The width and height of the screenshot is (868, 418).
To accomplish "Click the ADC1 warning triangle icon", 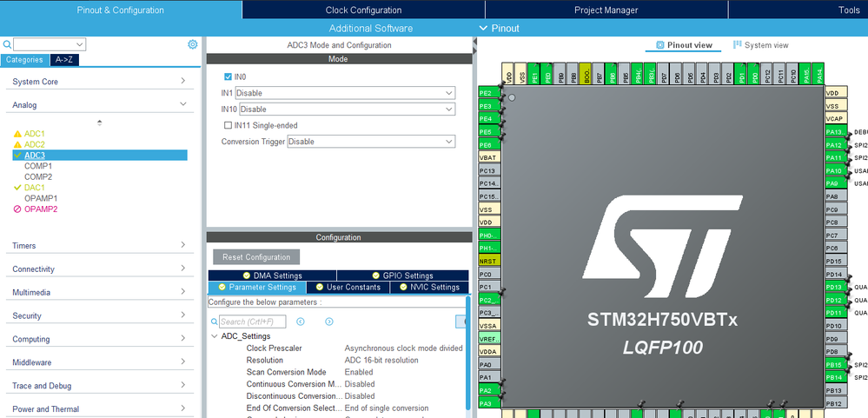I will (17, 134).
